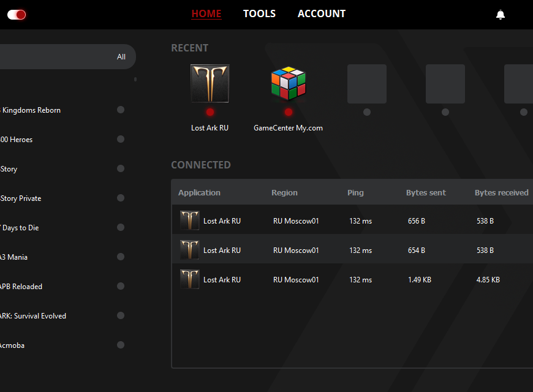
Task: Select 00 Heroes in the game list
Action: 17,140
